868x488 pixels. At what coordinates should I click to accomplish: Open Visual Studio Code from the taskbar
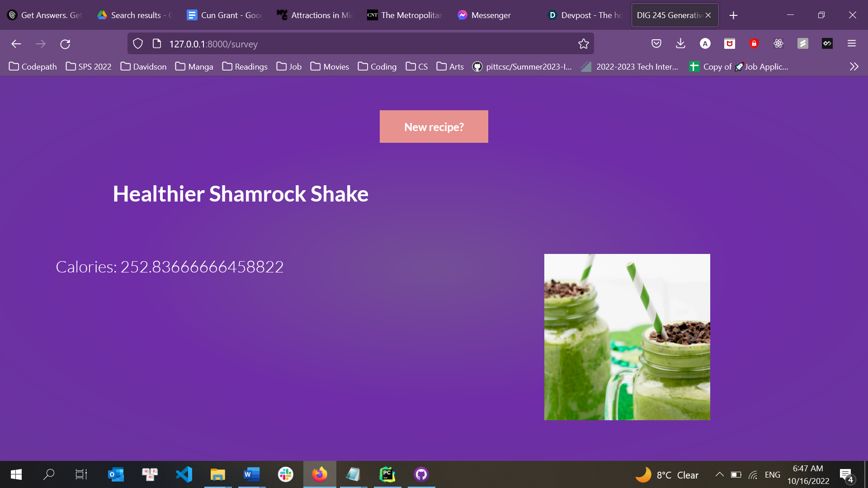coord(184,474)
